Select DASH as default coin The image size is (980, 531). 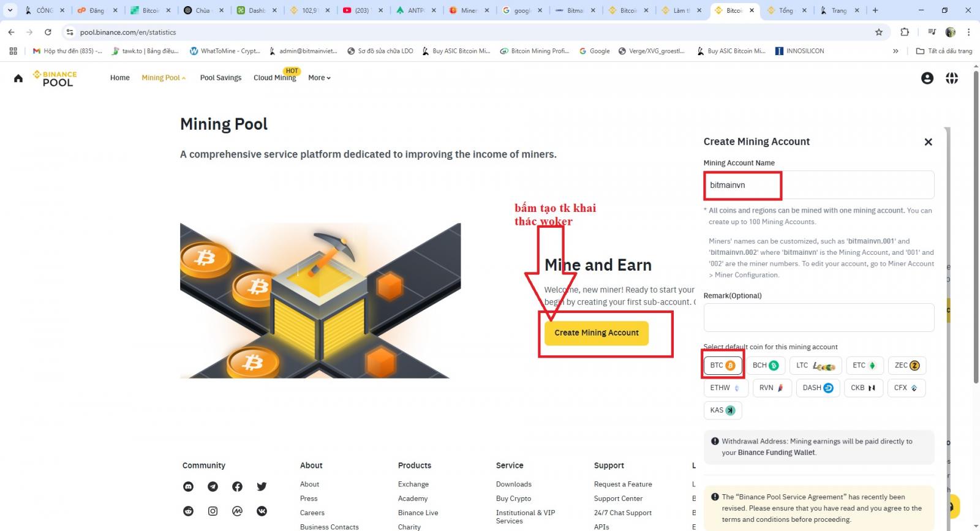[818, 388]
